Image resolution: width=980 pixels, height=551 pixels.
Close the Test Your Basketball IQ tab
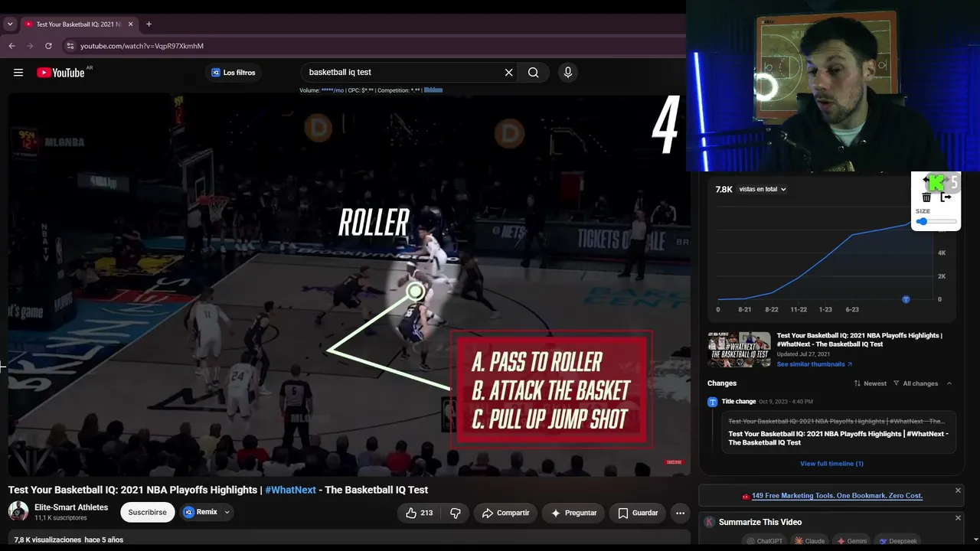pyautogui.click(x=130, y=24)
